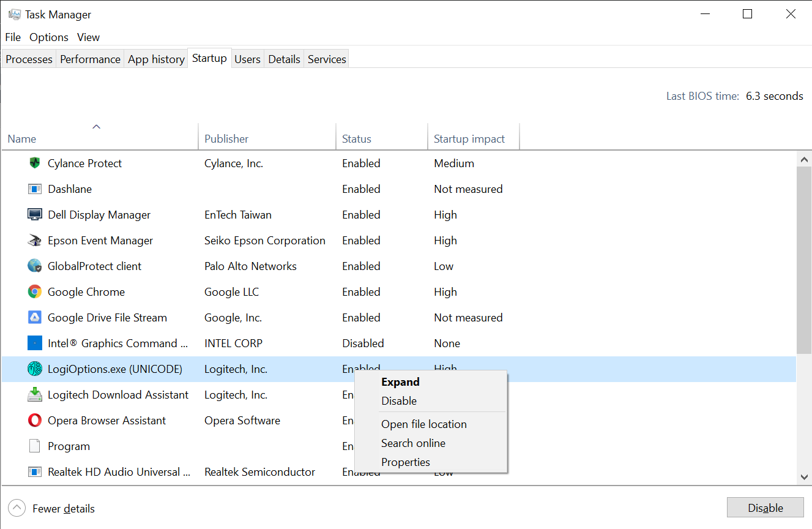812x529 pixels.
Task: Click the Opera Browser Assistant icon
Action: pyautogui.click(x=35, y=421)
